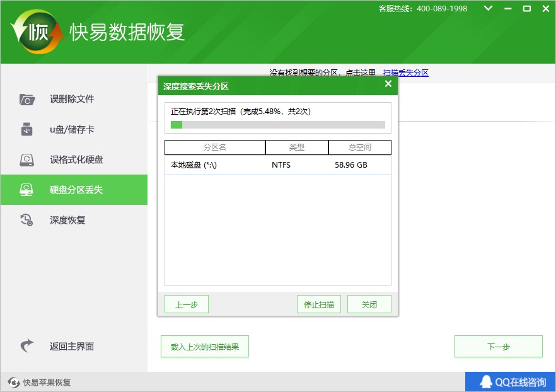Viewport: 556px width, 392px height.
Task: Open QQ在线咨询 chat button
Action: pos(510,382)
